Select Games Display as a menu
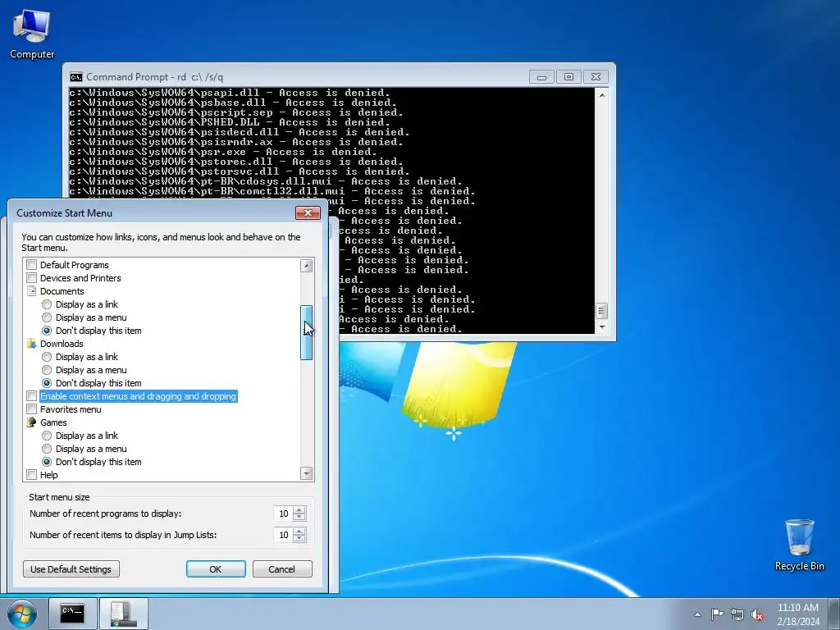This screenshot has width=840, height=630. click(x=47, y=449)
